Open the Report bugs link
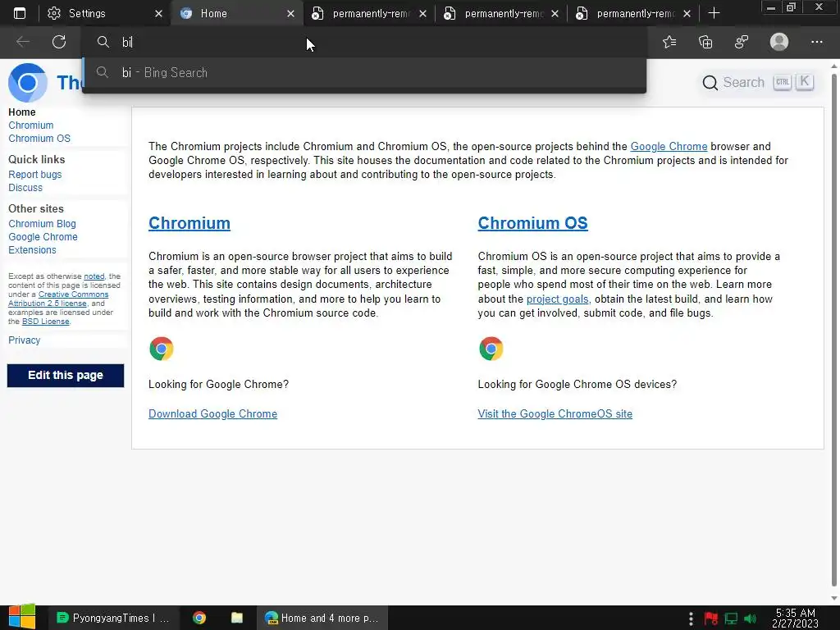Viewport: 840px width, 630px height. click(x=34, y=175)
